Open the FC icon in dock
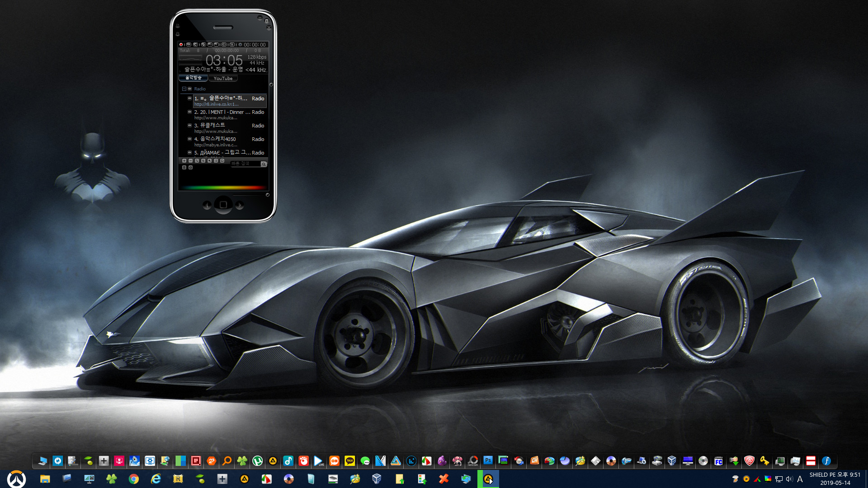The image size is (868, 488). 718,461
